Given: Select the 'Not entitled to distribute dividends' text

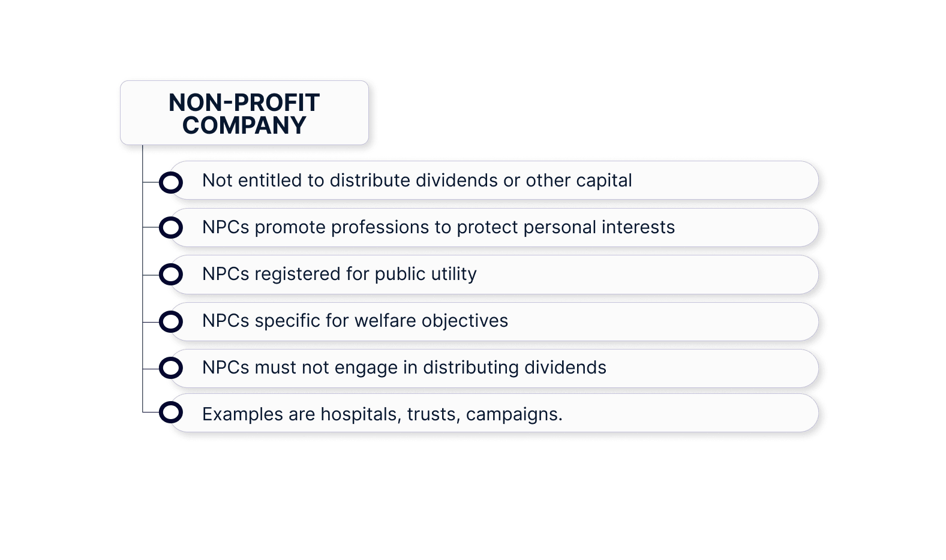Looking at the screenshot, I should pyautogui.click(x=416, y=180).
